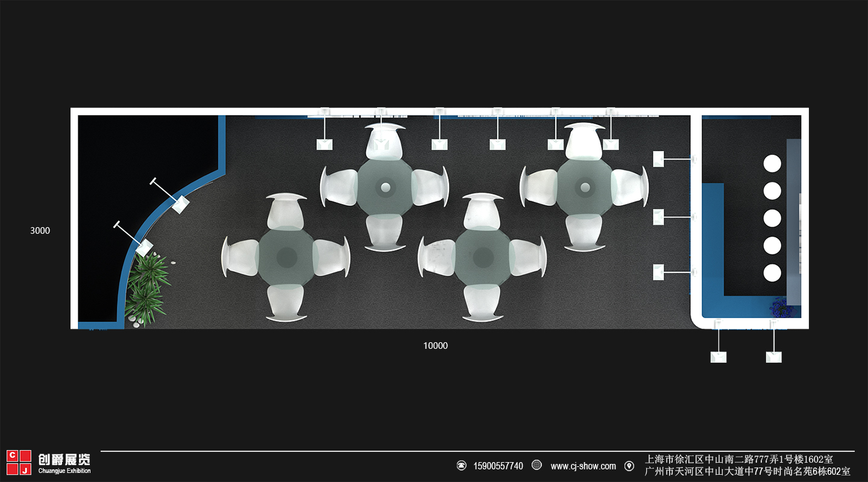
Task: Select the Guangzhou address line ending 602室
Action: point(747,471)
